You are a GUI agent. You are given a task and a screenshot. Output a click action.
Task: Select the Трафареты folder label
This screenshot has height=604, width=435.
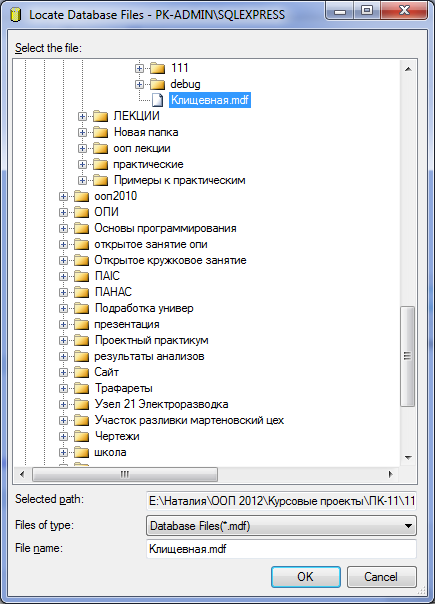point(124,388)
